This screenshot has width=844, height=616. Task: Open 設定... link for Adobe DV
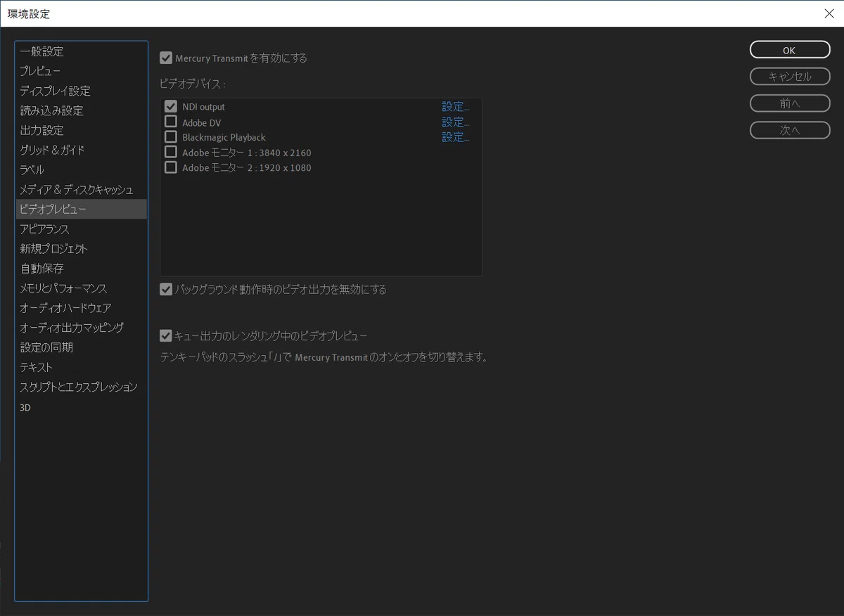click(455, 122)
